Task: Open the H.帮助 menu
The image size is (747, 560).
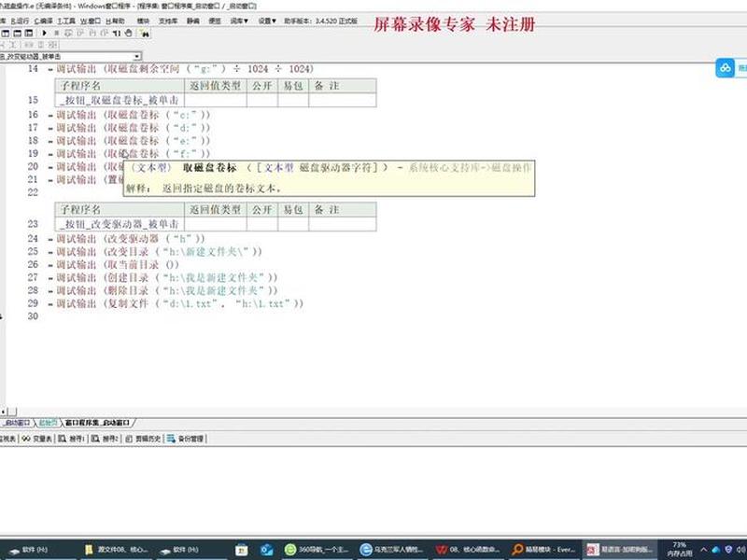Action: pyautogui.click(x=115, y=21)
